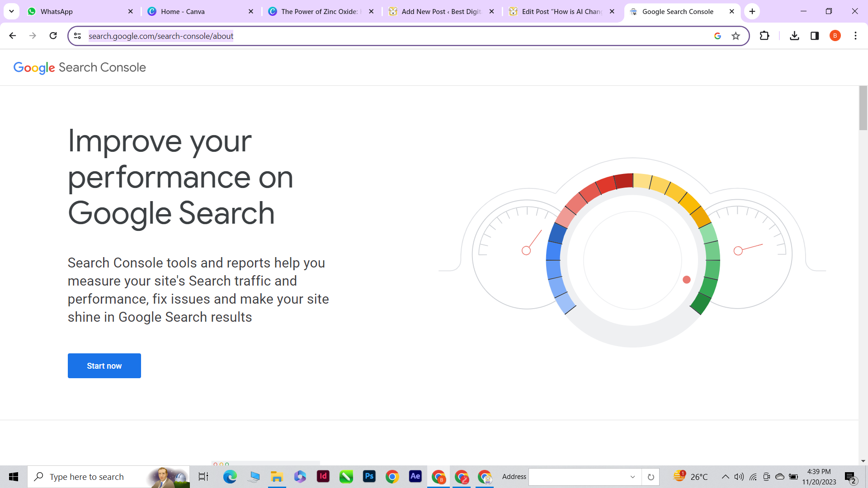Viewport: 868px width, 488px height.
Task: Open the volume control in the tray
Action: (739, 477)
